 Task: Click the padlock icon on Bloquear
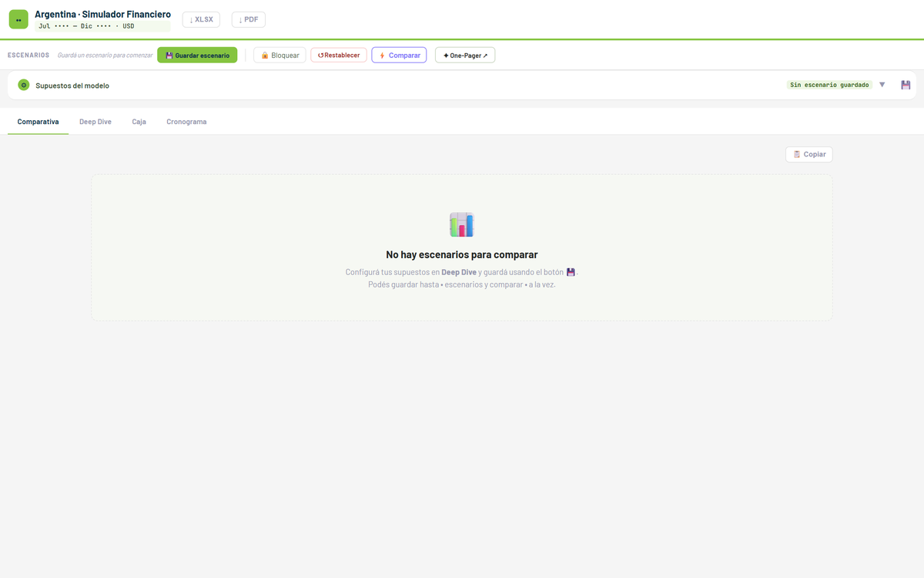pyautogui.click(x=265, y=55)
